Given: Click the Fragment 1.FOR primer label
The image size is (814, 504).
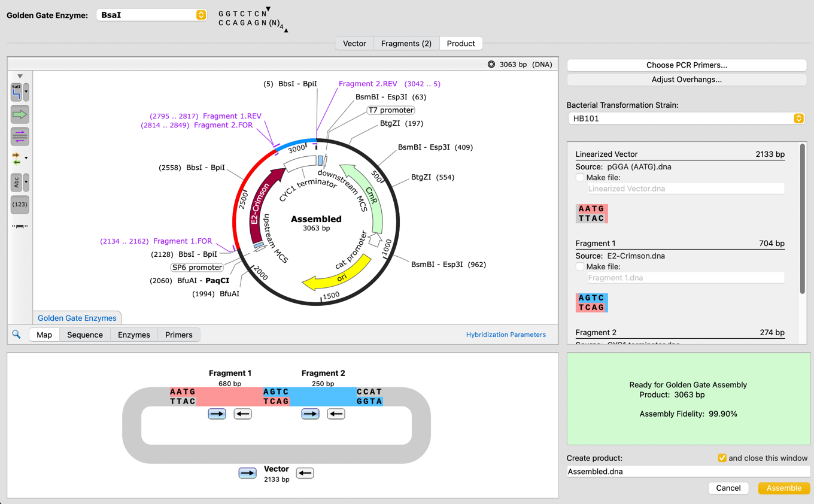Looking at the screenshot, I should pyautogui.click(x=156, y=241).
